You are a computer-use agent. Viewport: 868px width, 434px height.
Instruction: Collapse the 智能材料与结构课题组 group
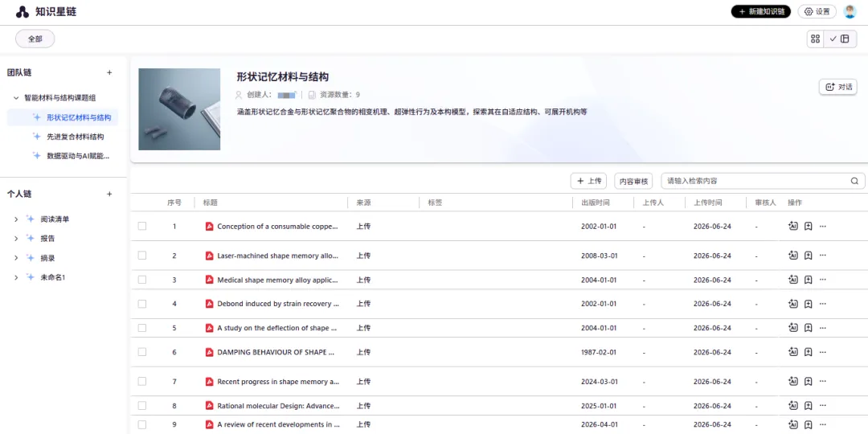[x=15, y=98]
